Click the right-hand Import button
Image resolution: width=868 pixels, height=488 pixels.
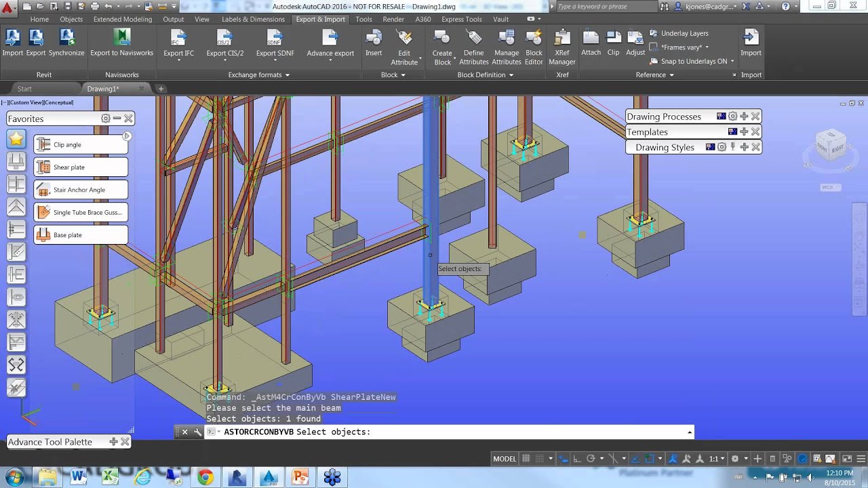click(x=751, y=43)
